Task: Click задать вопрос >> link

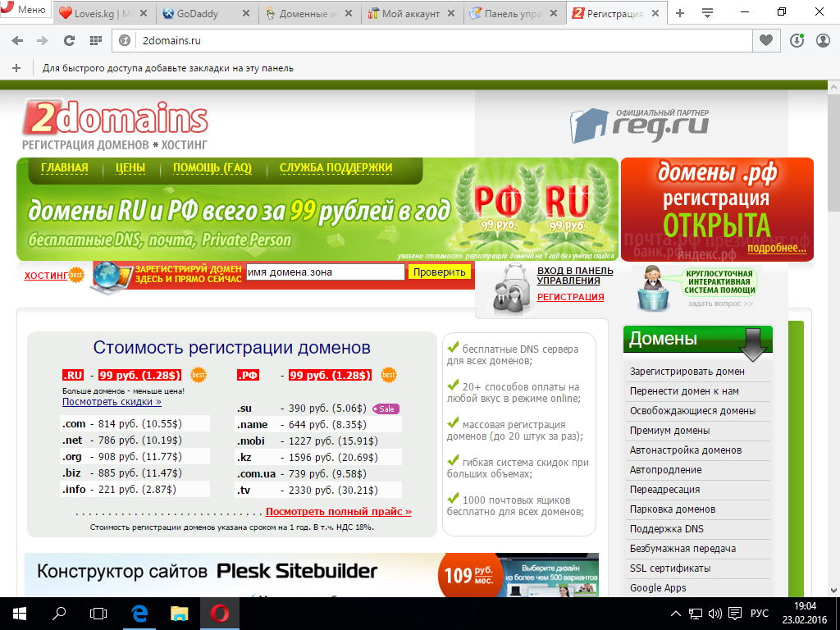Action: point(720,304)
